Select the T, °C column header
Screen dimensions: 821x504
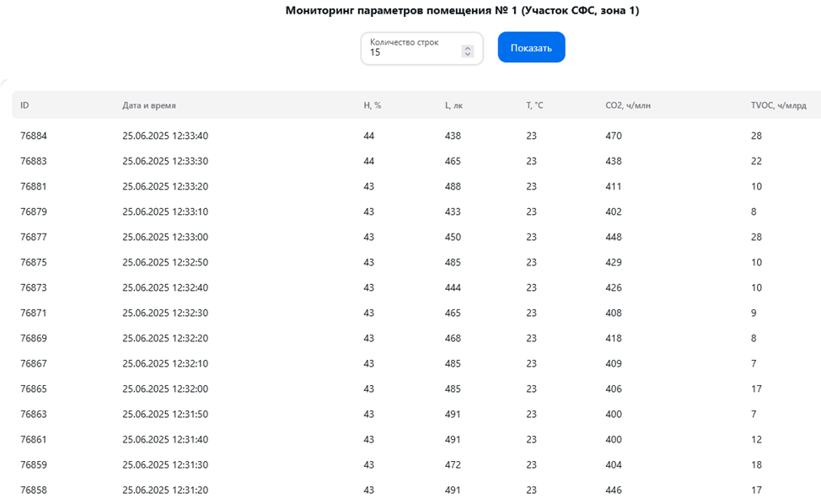coord(534,105)
